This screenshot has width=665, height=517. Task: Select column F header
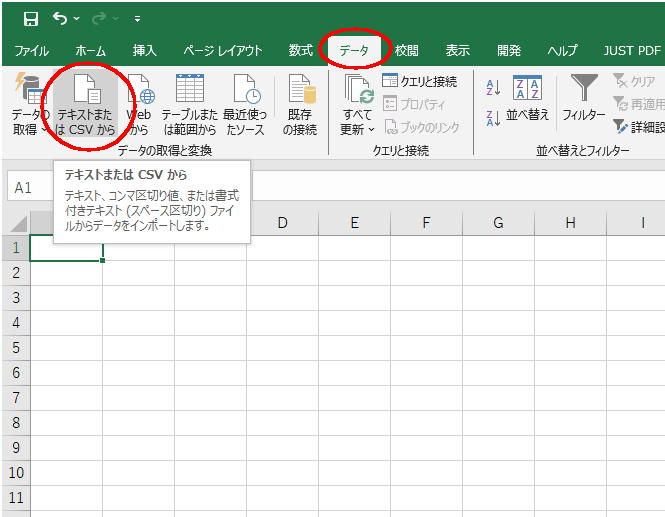426,223
